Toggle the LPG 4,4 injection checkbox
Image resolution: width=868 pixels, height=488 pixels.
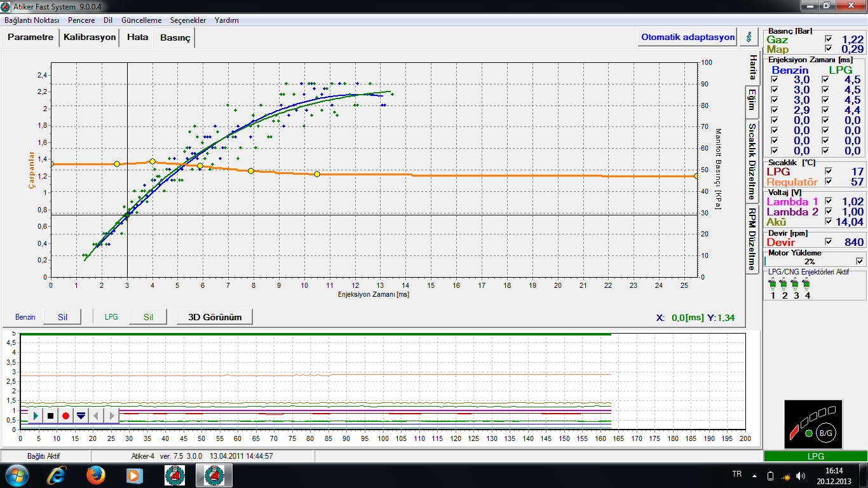click(825, 111)
